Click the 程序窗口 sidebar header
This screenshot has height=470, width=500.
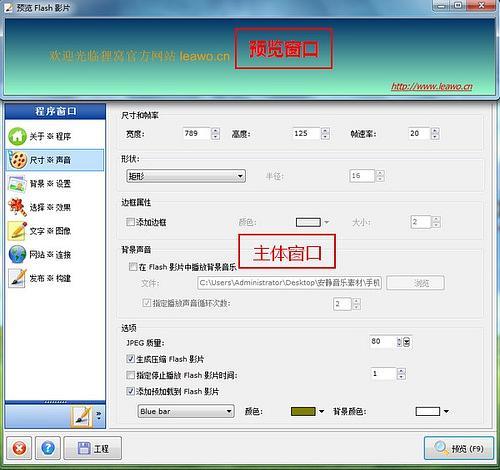[56, 111]
